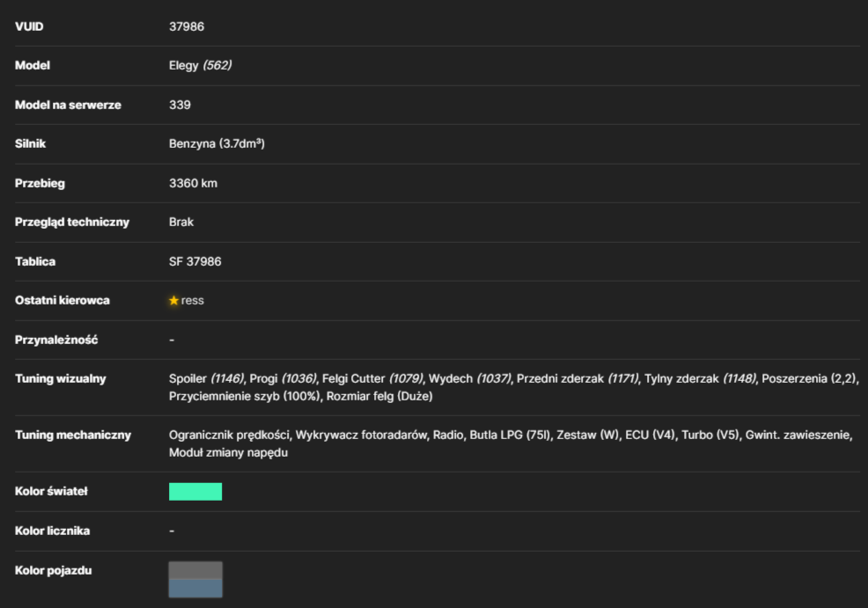Click the Ogranicznik prędkości entry
868x608 pixels.
229,435
